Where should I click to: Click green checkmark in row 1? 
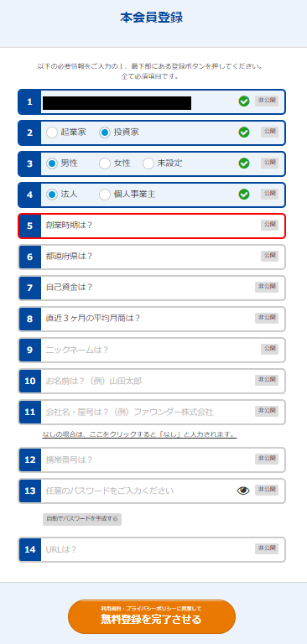(244, 101)
